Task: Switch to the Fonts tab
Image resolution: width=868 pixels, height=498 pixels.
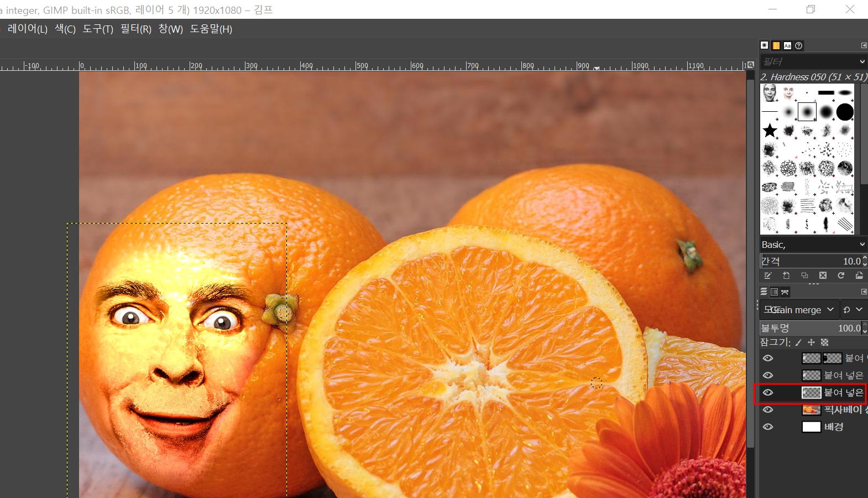Action: 787,45
